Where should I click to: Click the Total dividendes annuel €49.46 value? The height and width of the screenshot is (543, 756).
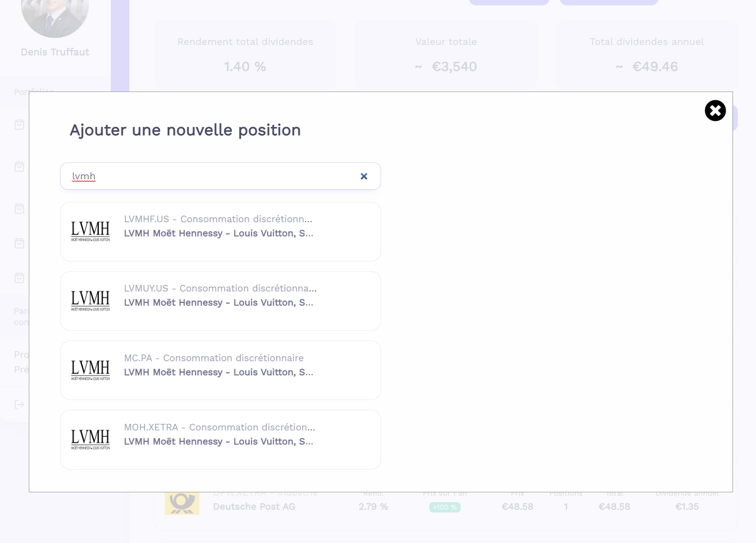[655, 66]
